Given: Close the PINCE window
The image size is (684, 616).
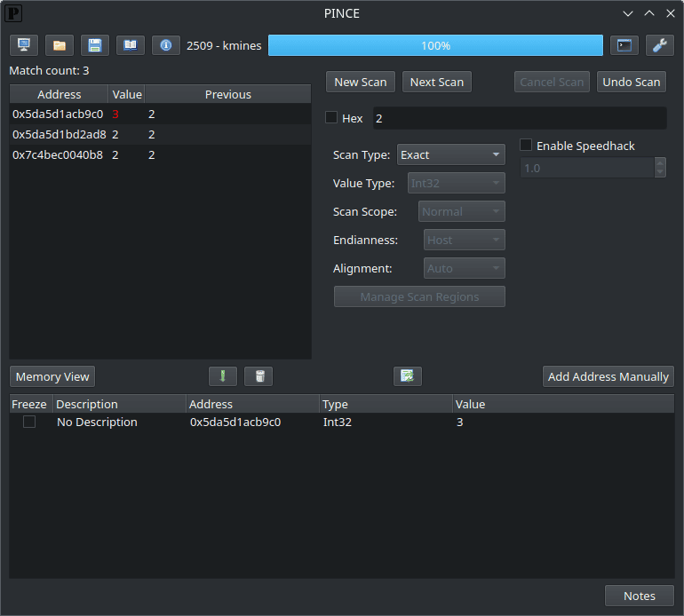Looking at the screenshot, I should [x=671, y=13].
